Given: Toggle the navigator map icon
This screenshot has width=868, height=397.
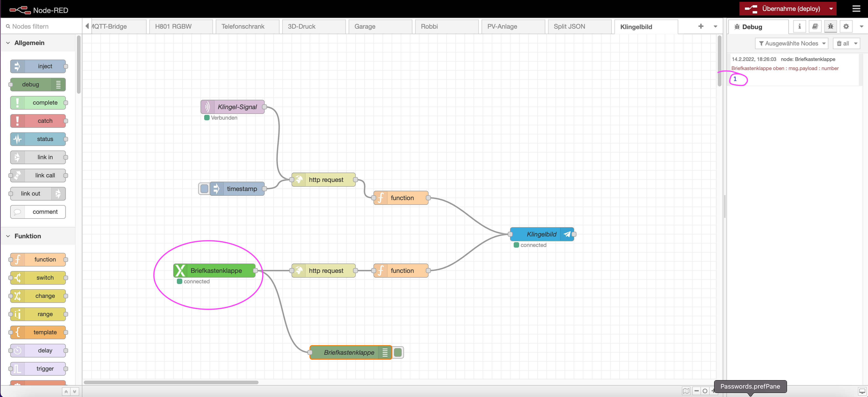Looking at the screenshot, I should [x=686, y=391].
